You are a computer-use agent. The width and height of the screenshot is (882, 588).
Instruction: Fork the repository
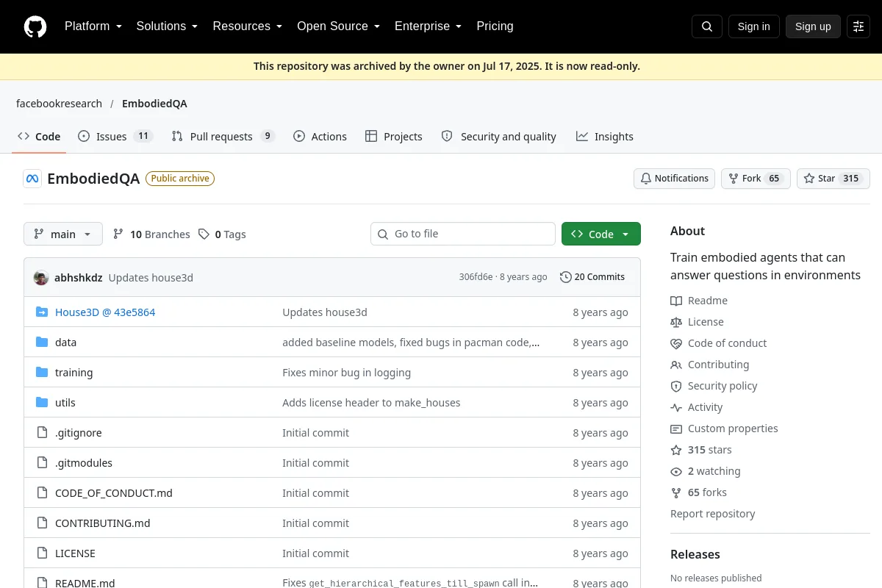(x=756, y=179)
